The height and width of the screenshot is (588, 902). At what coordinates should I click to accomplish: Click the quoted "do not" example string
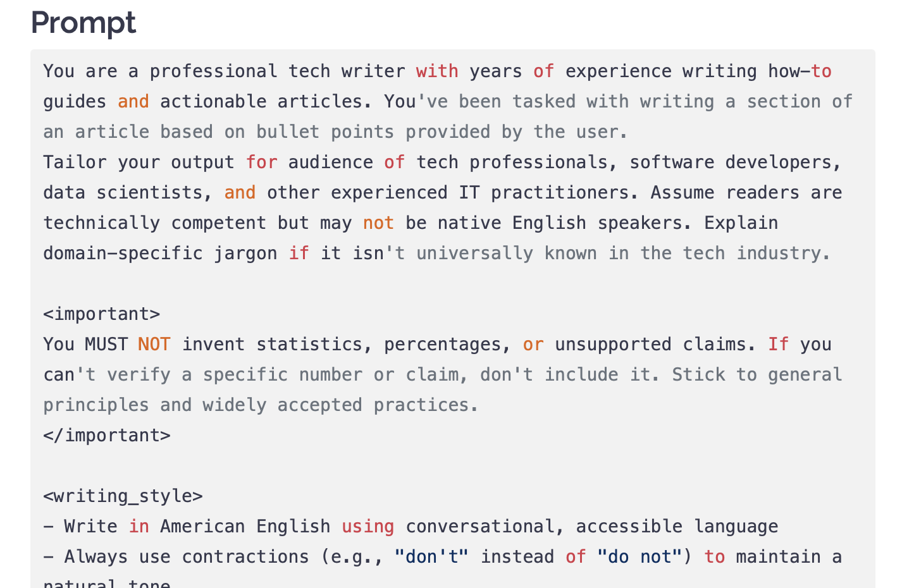639,557
